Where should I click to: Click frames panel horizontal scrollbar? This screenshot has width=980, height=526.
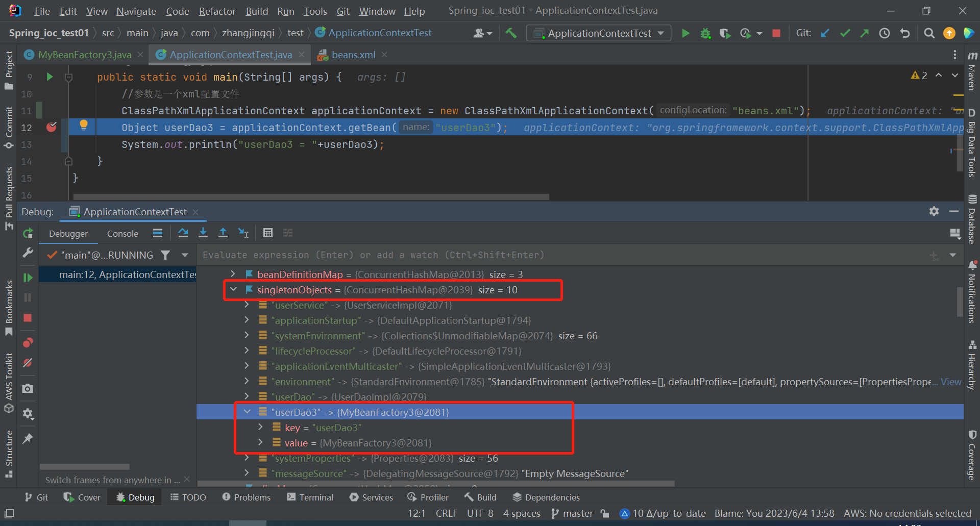point(85,467)
